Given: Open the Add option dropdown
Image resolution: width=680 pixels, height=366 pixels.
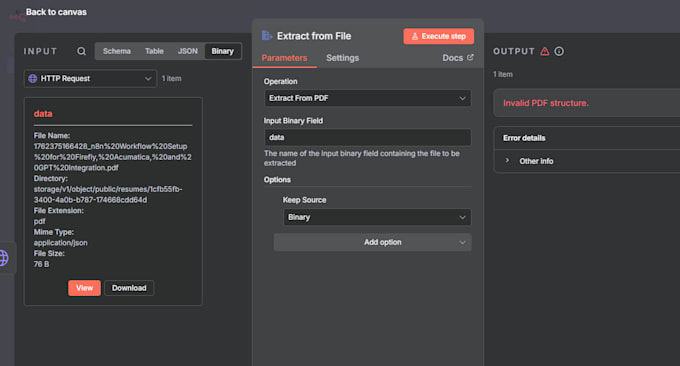Looking at the screenshot, I should (x=373, y=242).
